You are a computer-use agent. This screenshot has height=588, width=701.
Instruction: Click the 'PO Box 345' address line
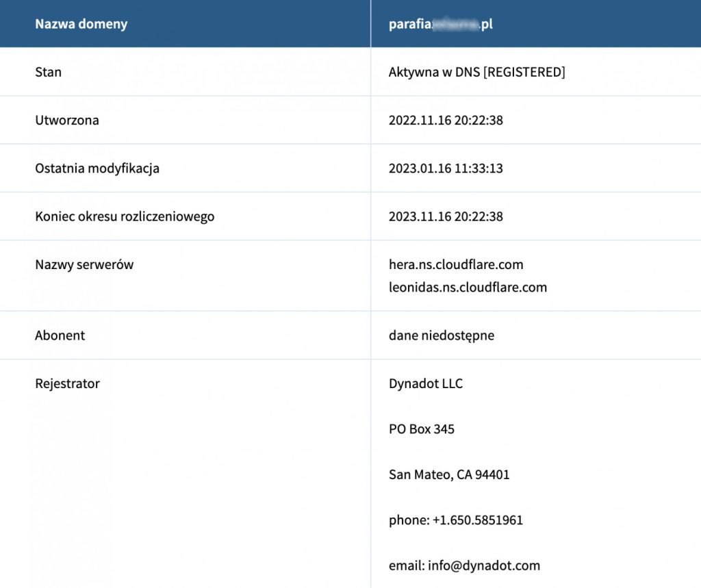point(421,429)
